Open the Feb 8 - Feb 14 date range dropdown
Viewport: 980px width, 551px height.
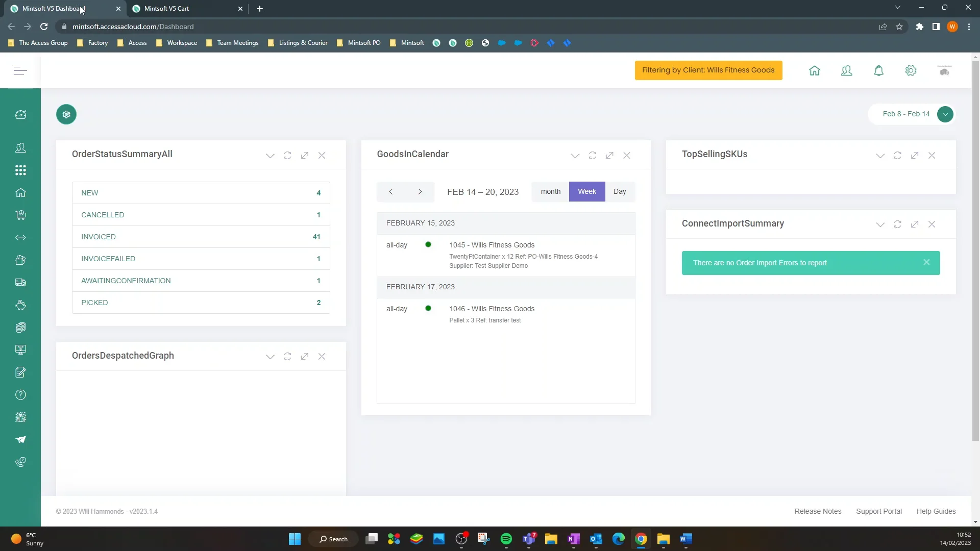[945, 114]
